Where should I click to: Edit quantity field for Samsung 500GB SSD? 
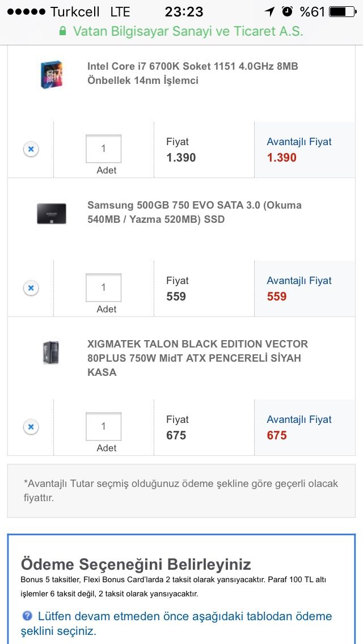tap(103, 287)
